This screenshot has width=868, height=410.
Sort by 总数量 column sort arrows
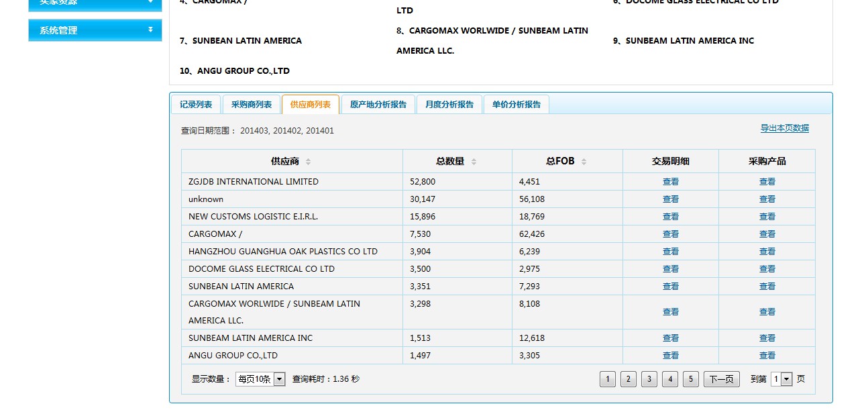[x=474, y=162]
